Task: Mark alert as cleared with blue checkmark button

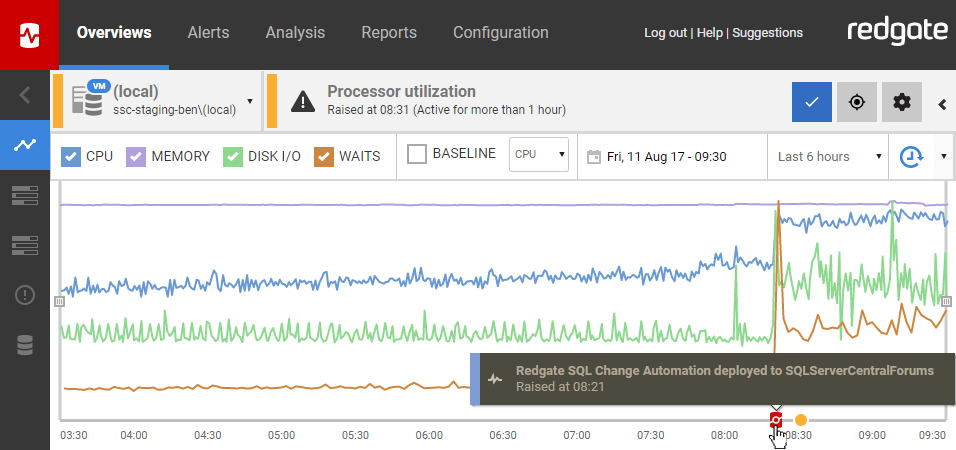Action: pyautogui.click(x=812, y=102)
